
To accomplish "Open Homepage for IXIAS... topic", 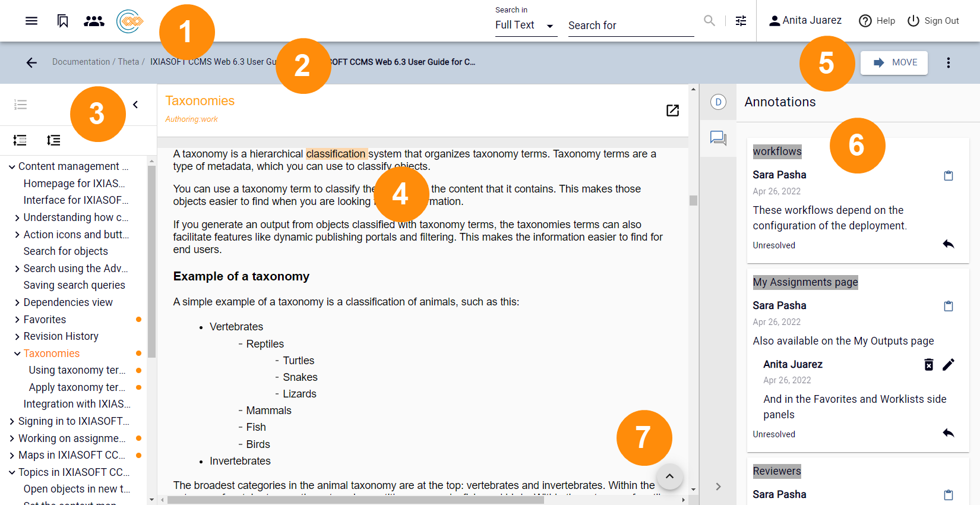I will (x=74, y=184).
